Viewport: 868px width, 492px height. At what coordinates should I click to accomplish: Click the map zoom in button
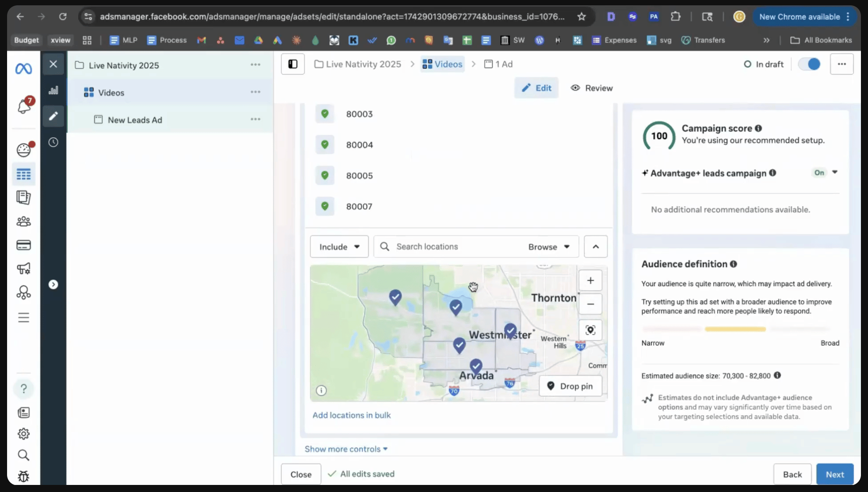[590, 280]
